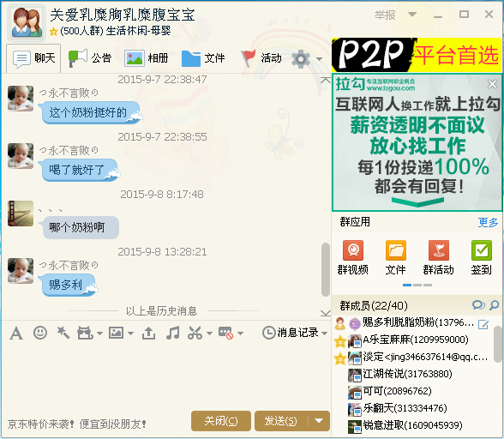
Task: Click the music note share icon
Action: point(172,333)
